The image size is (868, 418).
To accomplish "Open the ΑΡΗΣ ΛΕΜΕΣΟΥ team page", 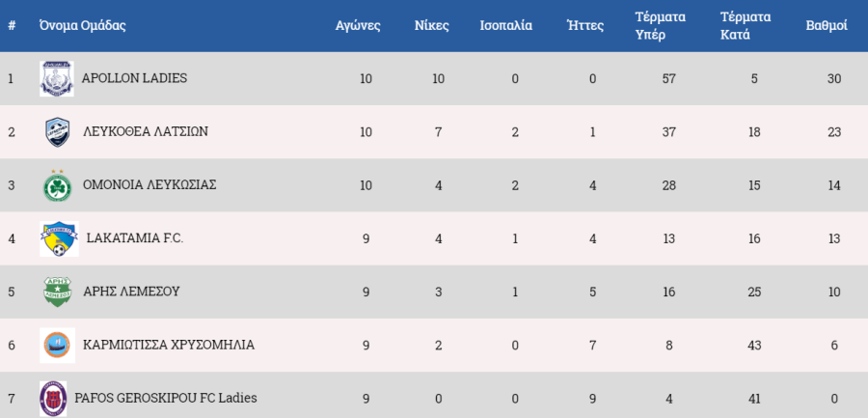I will 131,292.
